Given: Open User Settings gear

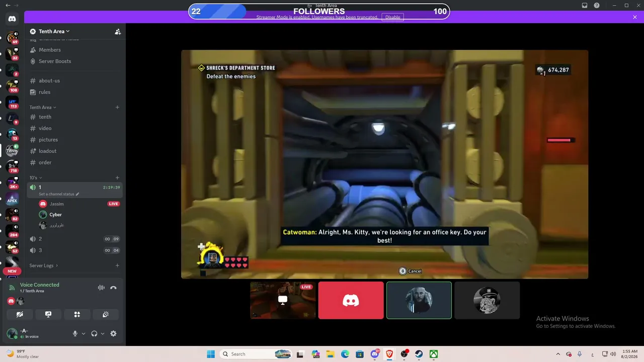Looking at the screenshot, I should [113, 333].
